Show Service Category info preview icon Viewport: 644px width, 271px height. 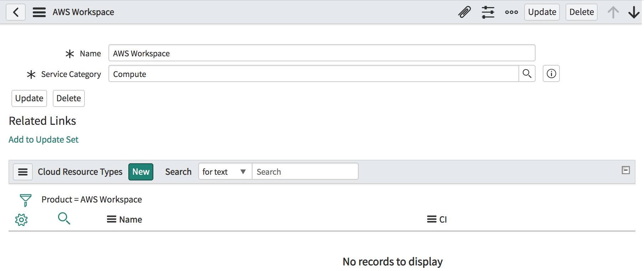551,74
